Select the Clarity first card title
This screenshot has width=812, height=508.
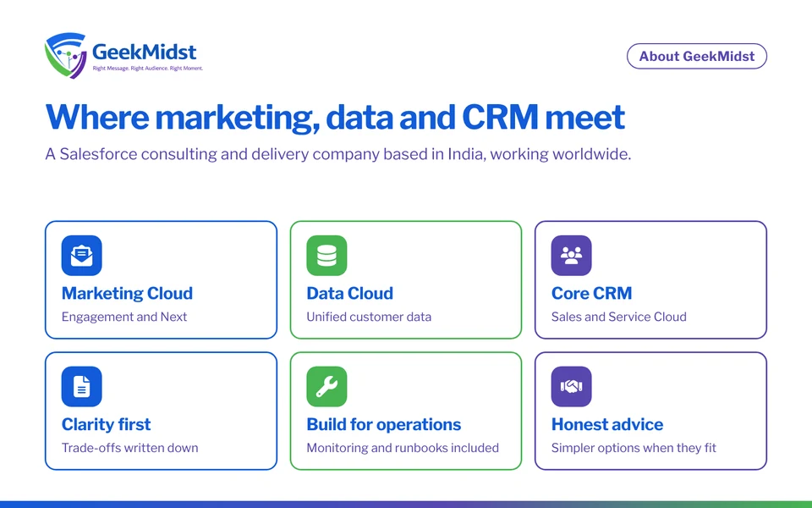(107, 424)
